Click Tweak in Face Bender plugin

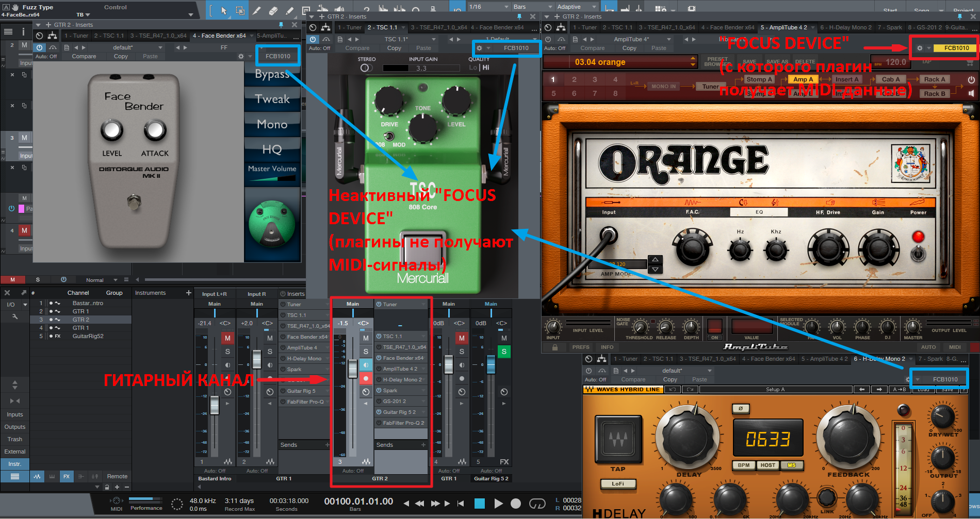coord(272,99)
